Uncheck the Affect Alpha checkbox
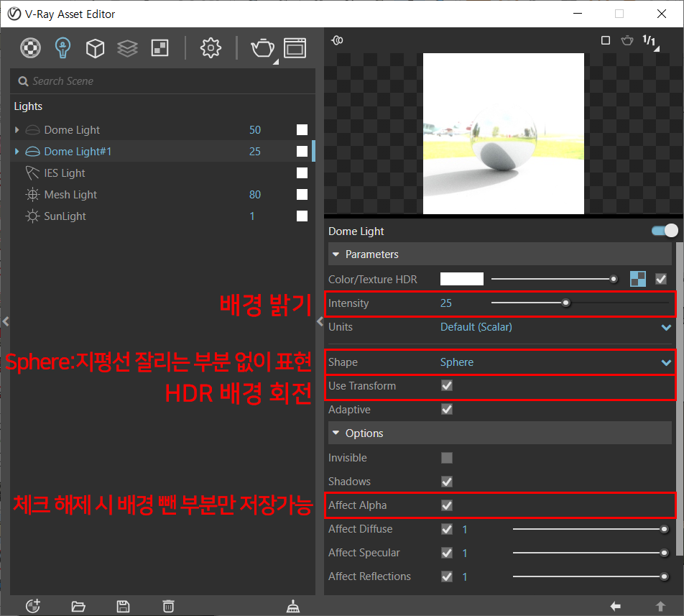The width and height of the screenshot is (684, 616). tap(447, 505)
